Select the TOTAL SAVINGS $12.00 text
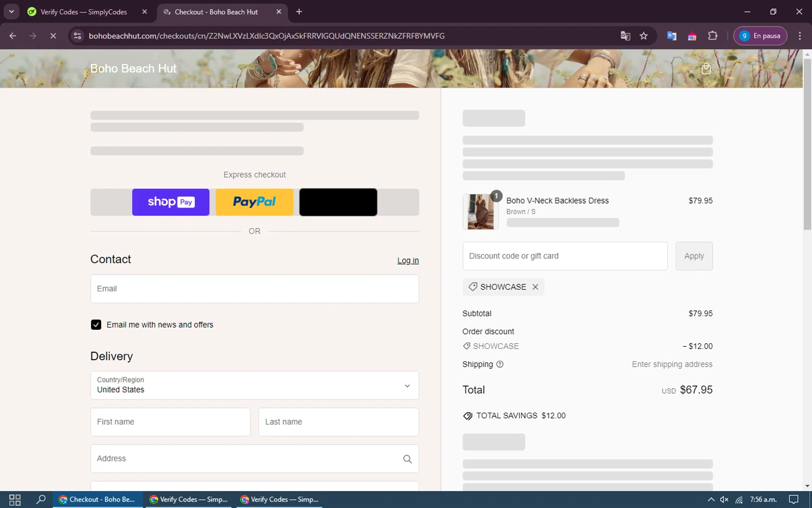Image resolution: width=812 pixels, height=508 pixels. [521, 416]
